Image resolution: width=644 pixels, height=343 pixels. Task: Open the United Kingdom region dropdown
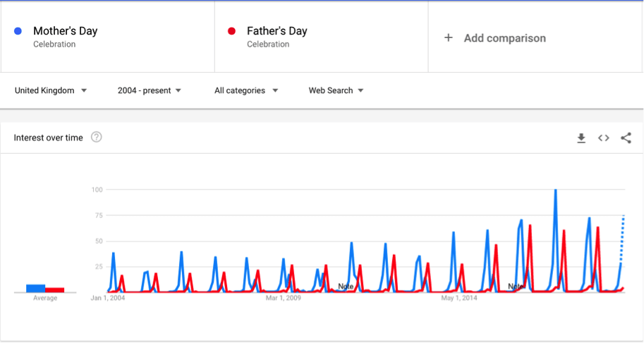click(x=51, y=90)
